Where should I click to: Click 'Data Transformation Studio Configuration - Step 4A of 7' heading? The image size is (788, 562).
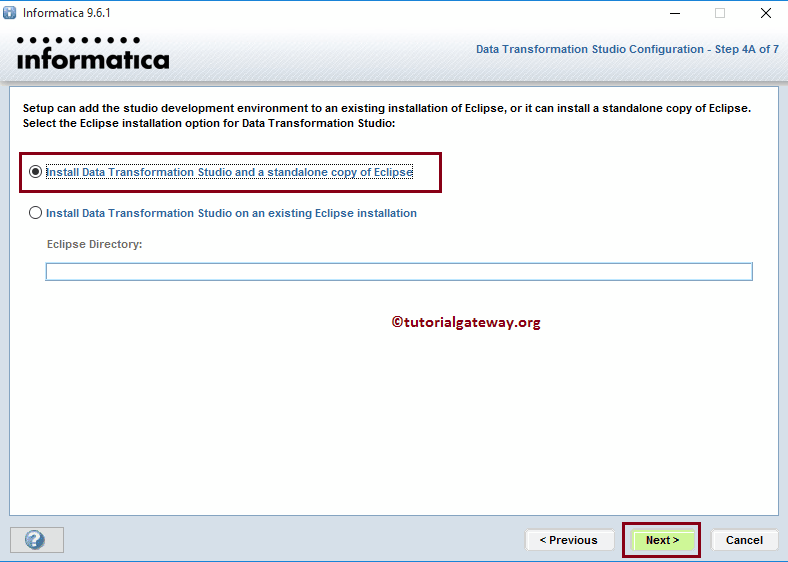(627, 49)
